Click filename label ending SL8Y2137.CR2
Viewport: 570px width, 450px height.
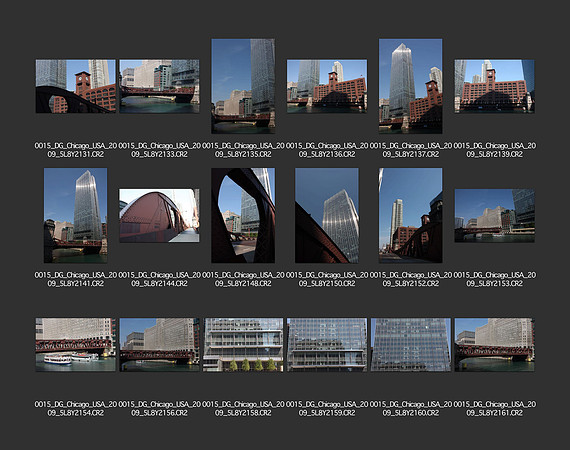click(x=411, y=150)
